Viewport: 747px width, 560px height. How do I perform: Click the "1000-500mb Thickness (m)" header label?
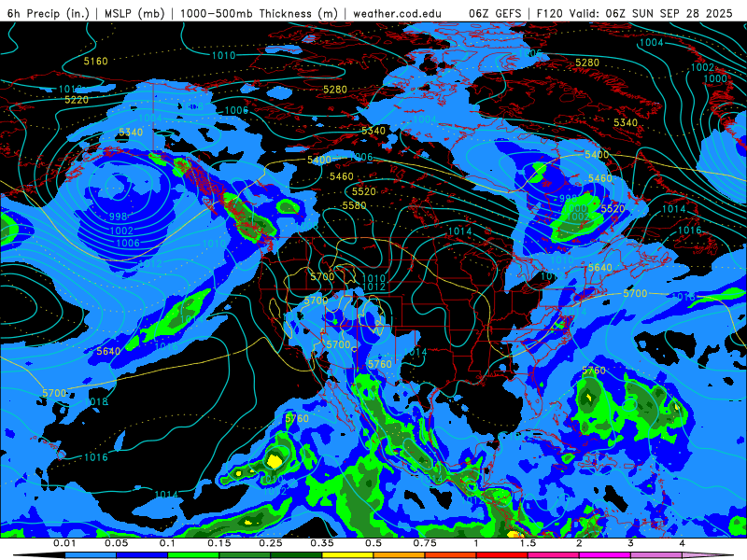point(259,13)
